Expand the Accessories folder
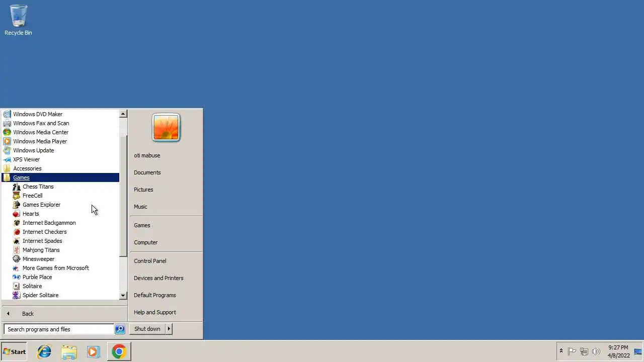The height and width of the screenshot is (362, 644). [60, 168]
